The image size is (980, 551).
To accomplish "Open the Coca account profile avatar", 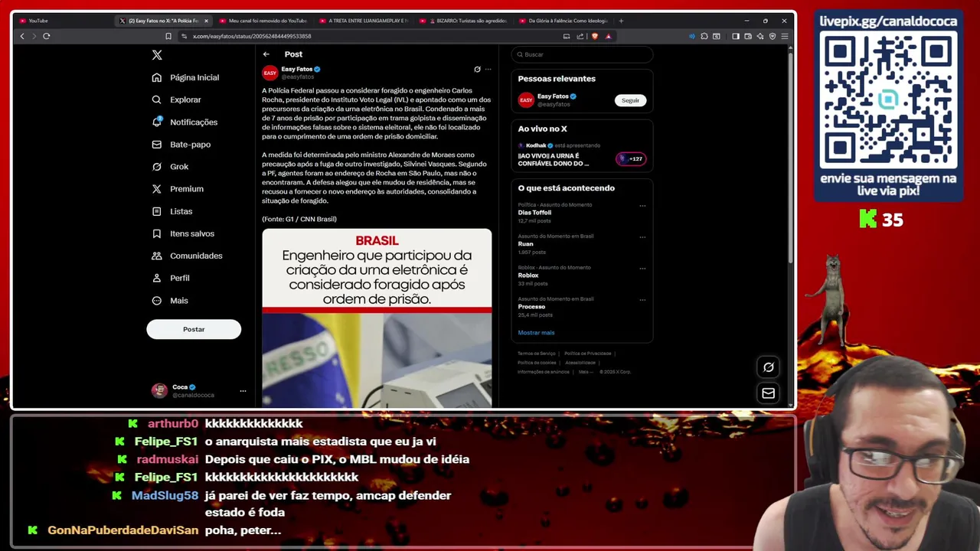I will tap(159, 390).
